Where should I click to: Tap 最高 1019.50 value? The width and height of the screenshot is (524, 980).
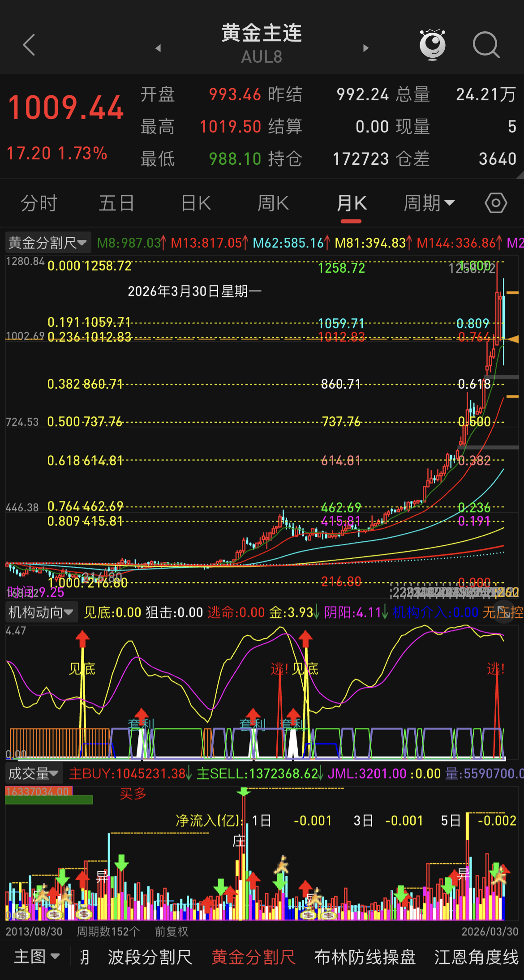(230, 127)
